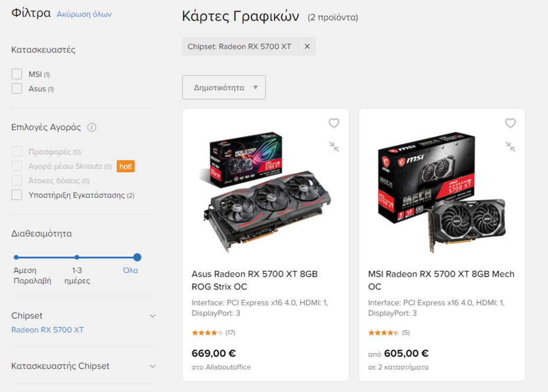Click Asus card star rating

point(207,332)
